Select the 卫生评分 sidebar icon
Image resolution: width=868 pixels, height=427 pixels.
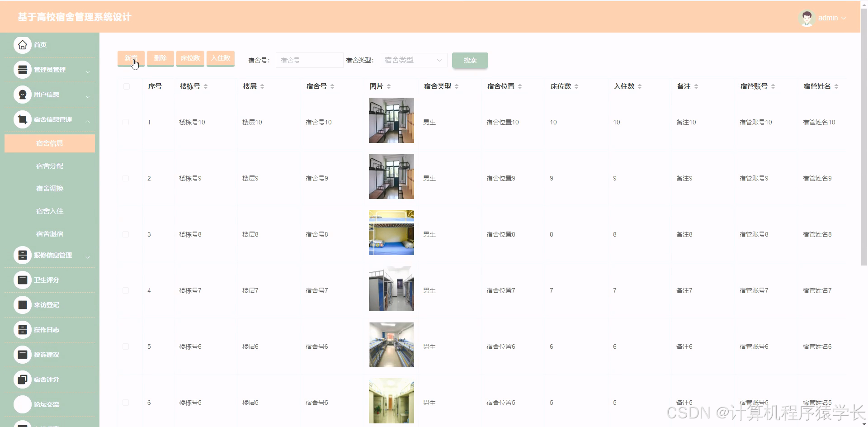pyautogui.click(x=22, y=280)
